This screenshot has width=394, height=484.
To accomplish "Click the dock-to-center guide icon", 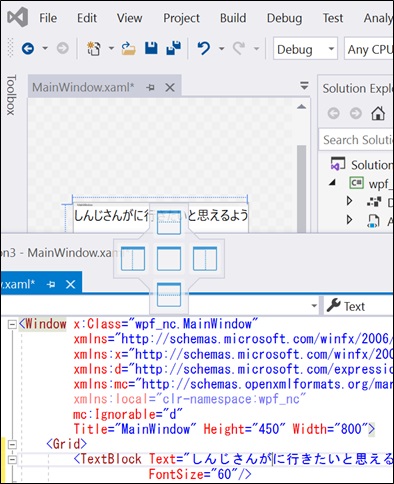I will [169, 258].
